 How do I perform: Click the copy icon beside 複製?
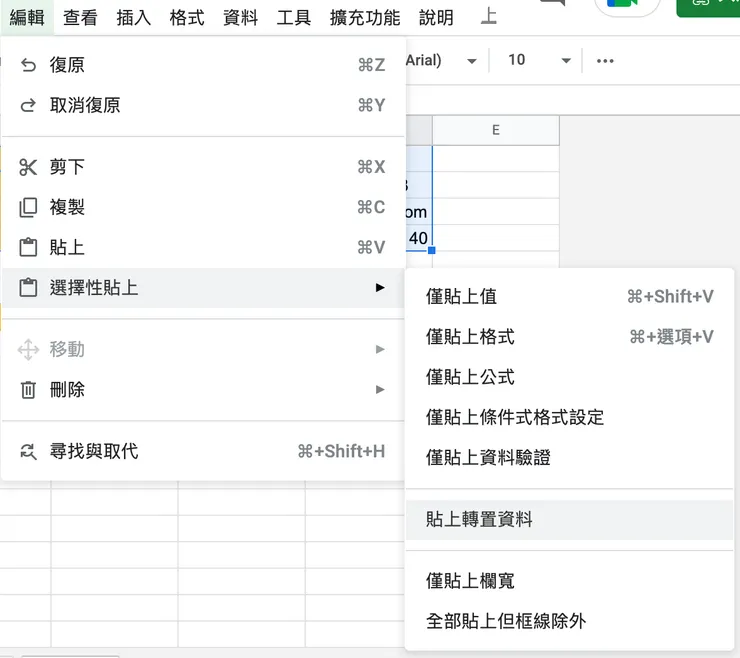coord(28,207)
